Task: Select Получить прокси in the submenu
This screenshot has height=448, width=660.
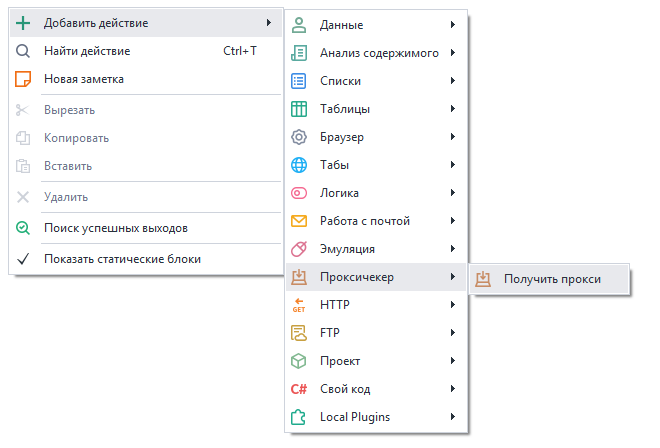Action: click(x=551, y=280)
